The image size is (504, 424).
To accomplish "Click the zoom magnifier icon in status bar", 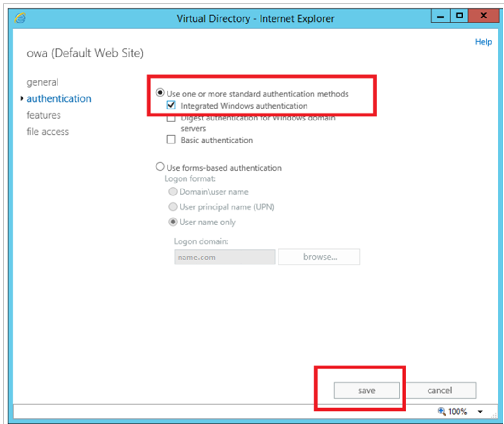I will (x=442, y=411).
